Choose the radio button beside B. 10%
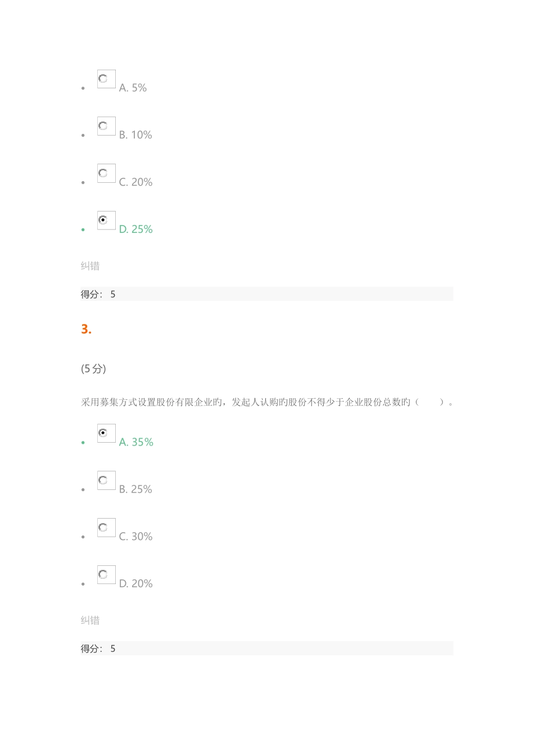 [103, 126]
